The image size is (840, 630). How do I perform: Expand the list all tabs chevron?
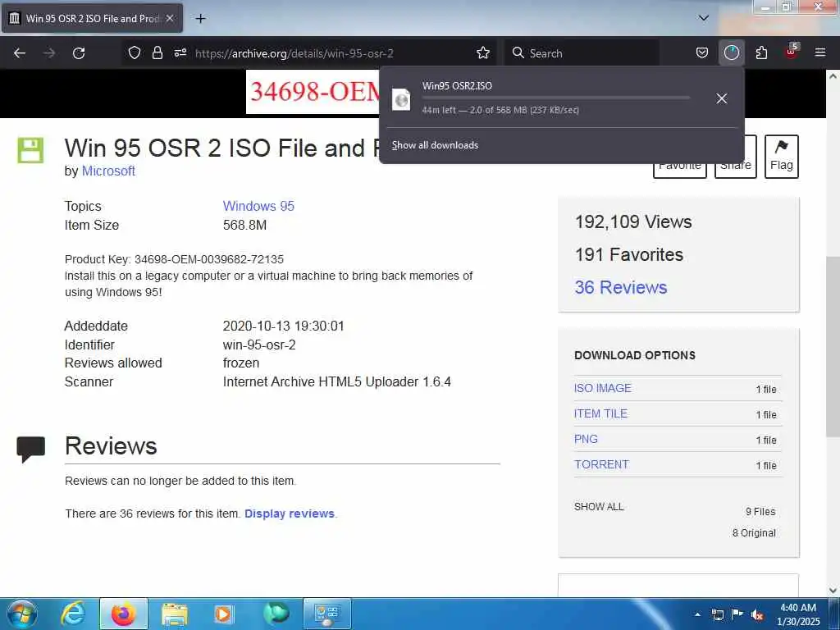[704, 18]
